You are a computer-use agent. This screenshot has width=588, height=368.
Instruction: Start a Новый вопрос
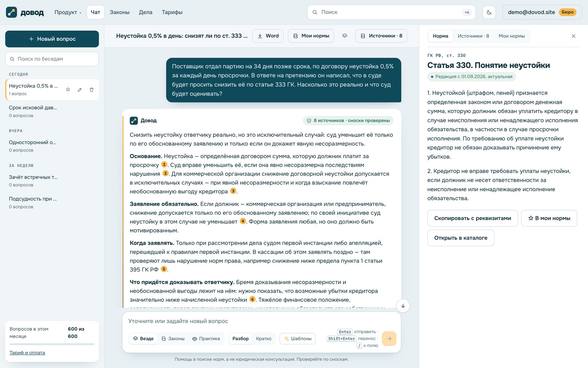52,39
